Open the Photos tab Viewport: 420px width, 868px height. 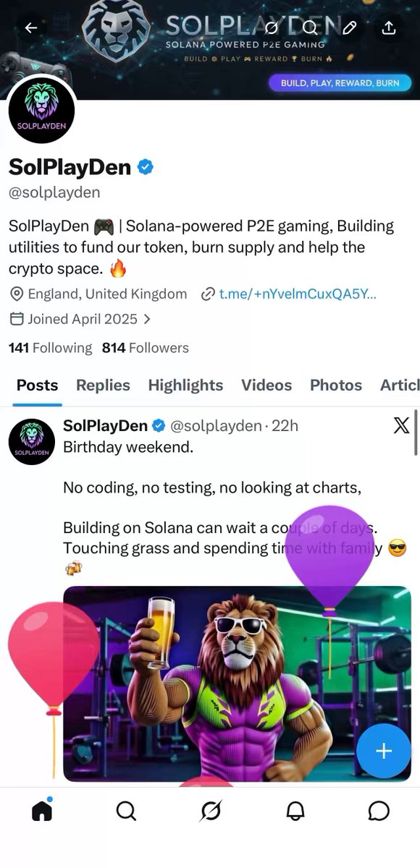click(x=336, y=386)
